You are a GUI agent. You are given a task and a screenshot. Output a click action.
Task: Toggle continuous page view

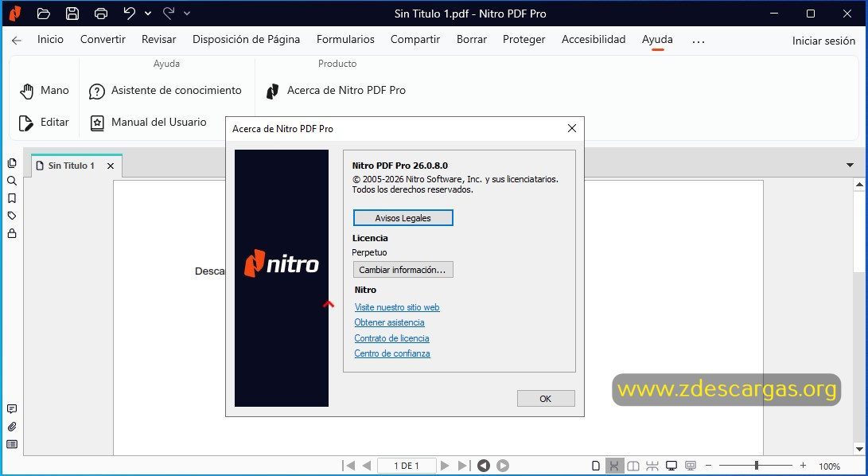(x=614, y=466)
